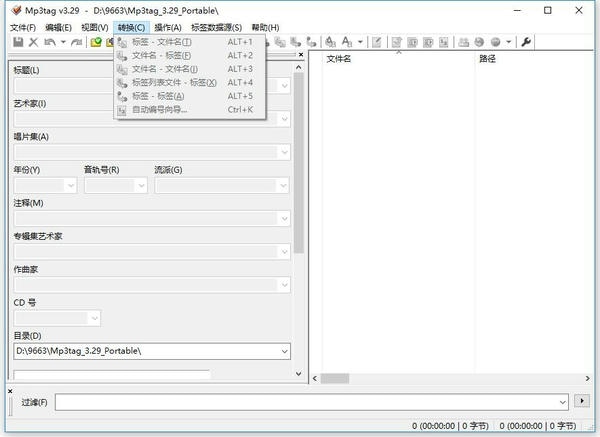
Task: Click the Change directory folder icon
Action: coord(96,42)
